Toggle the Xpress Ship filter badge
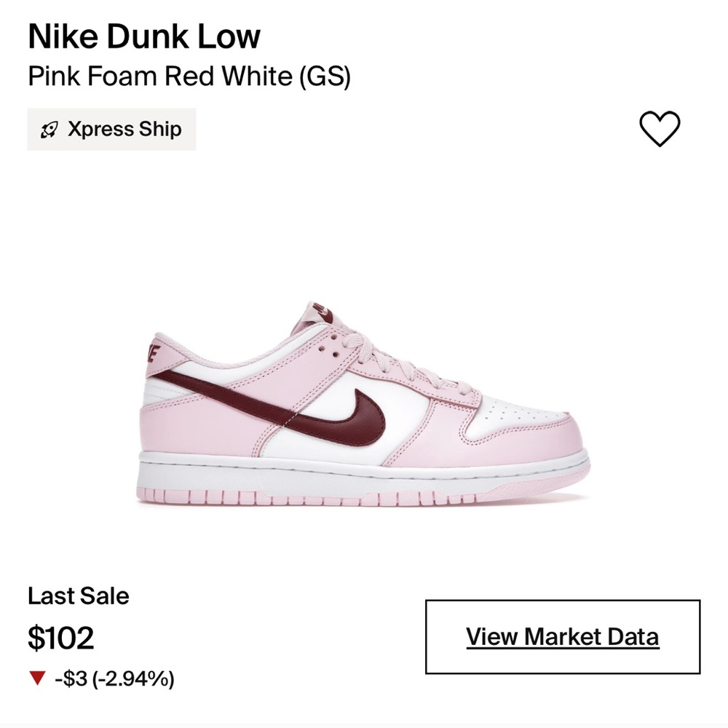The image size is (728, 728). 111,130
